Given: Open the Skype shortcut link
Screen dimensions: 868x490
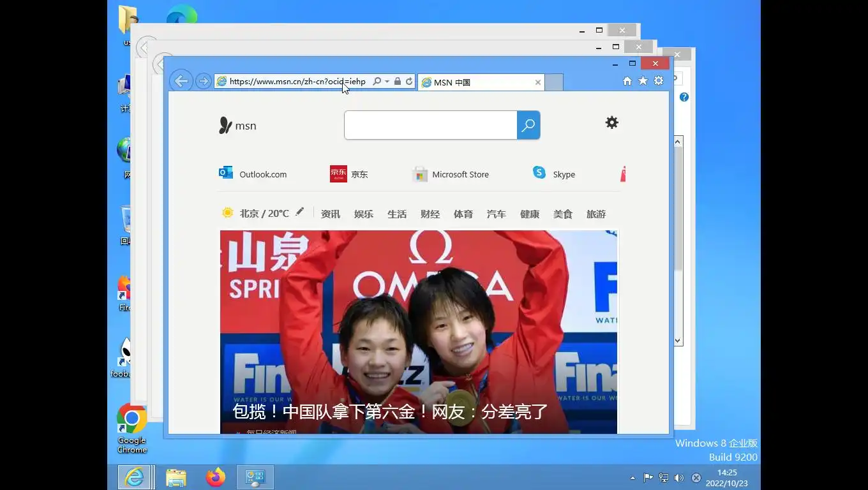Looking at the screenshot, I should [554, 174].
